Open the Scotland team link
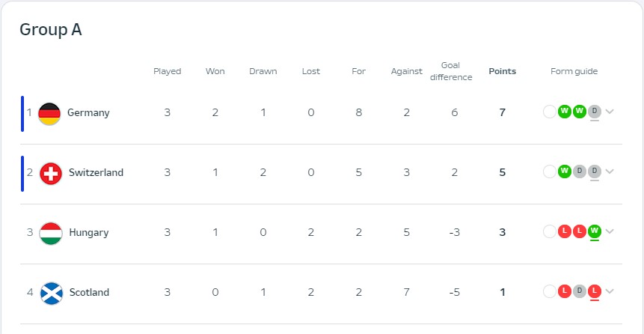644x334 pixels. pos(89,293)
